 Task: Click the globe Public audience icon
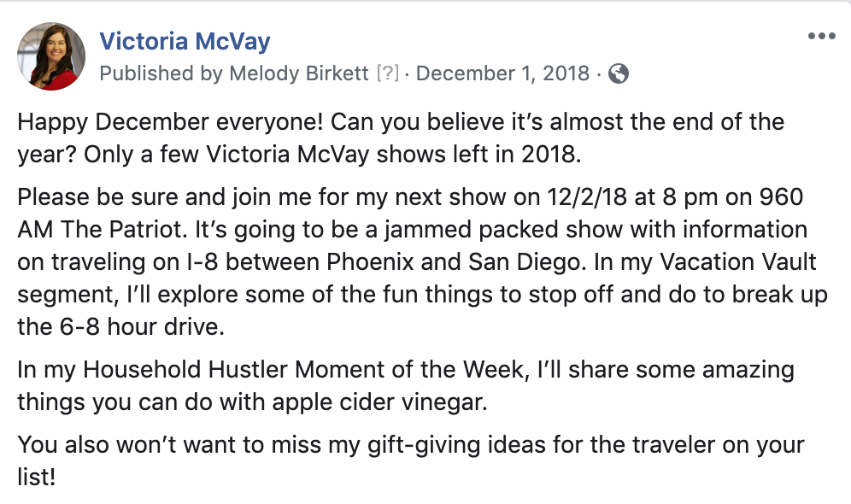618,73
